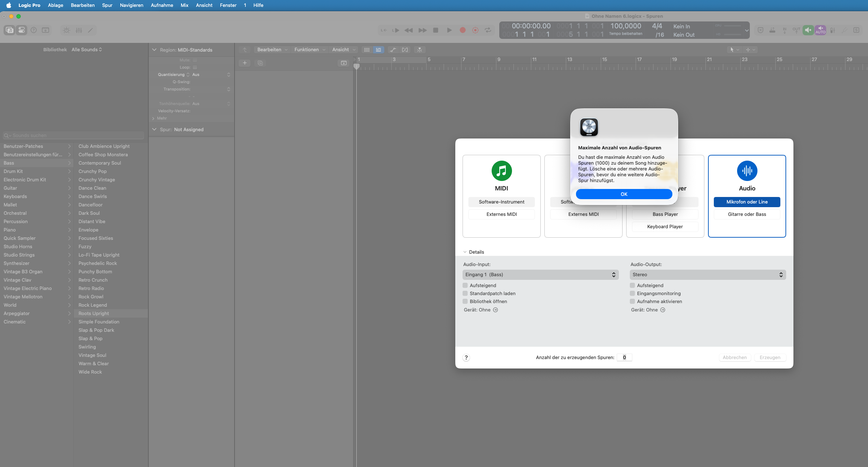This screenshot has width=868, height=467.
Task: Click the Anzahl der zu erzeugenden Spuren field
Action: (x=624, y=357)
